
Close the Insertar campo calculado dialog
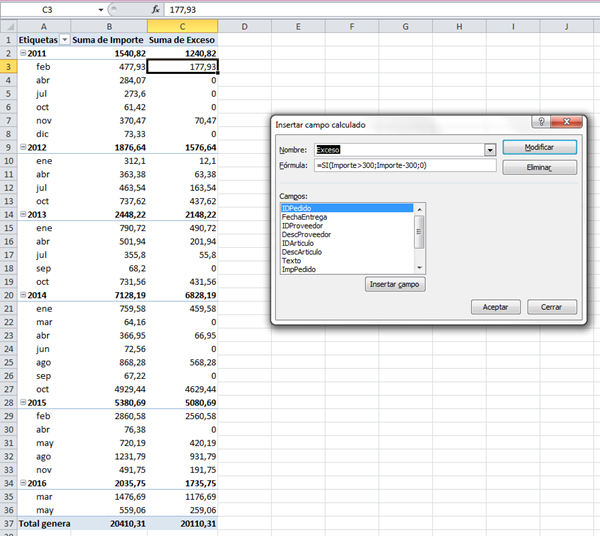click(x=567, y=124)
